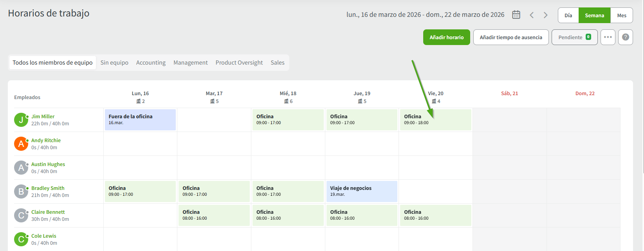
Task: Click Jim Miller's avatar icon
Action: [21, 120]
